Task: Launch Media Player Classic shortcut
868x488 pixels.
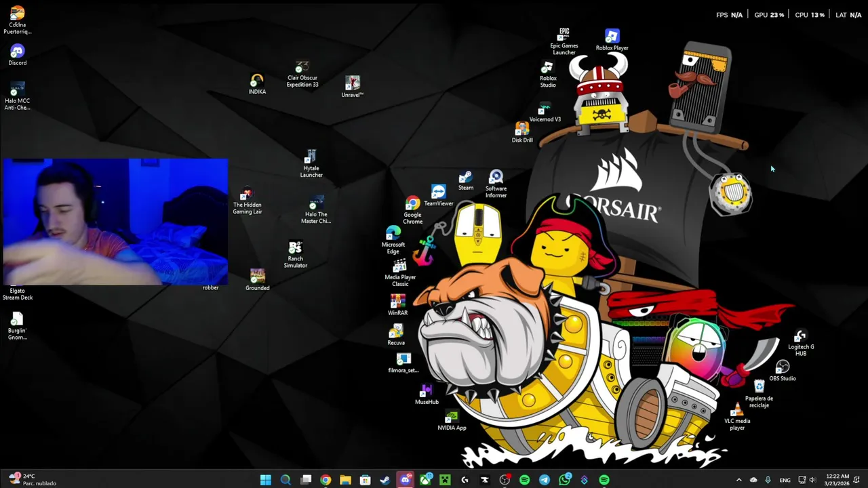Action: click(400, 272)
